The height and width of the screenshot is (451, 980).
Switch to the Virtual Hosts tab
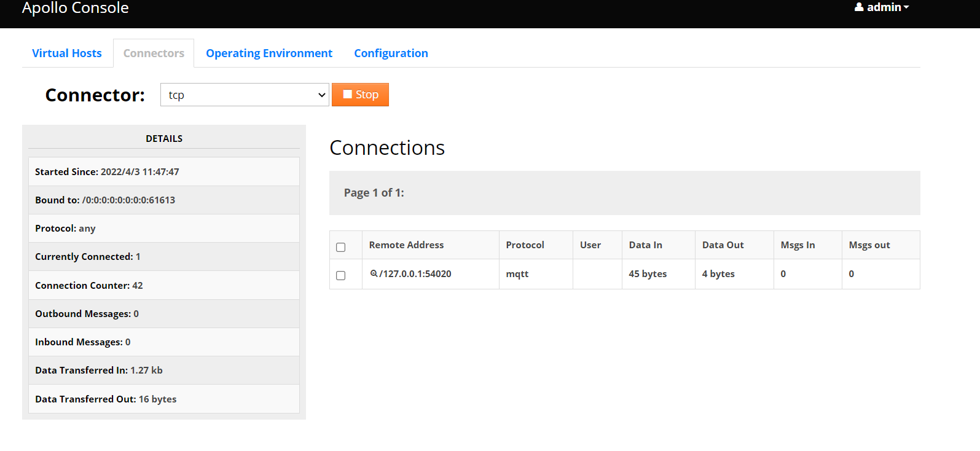[x=67, y=53]
